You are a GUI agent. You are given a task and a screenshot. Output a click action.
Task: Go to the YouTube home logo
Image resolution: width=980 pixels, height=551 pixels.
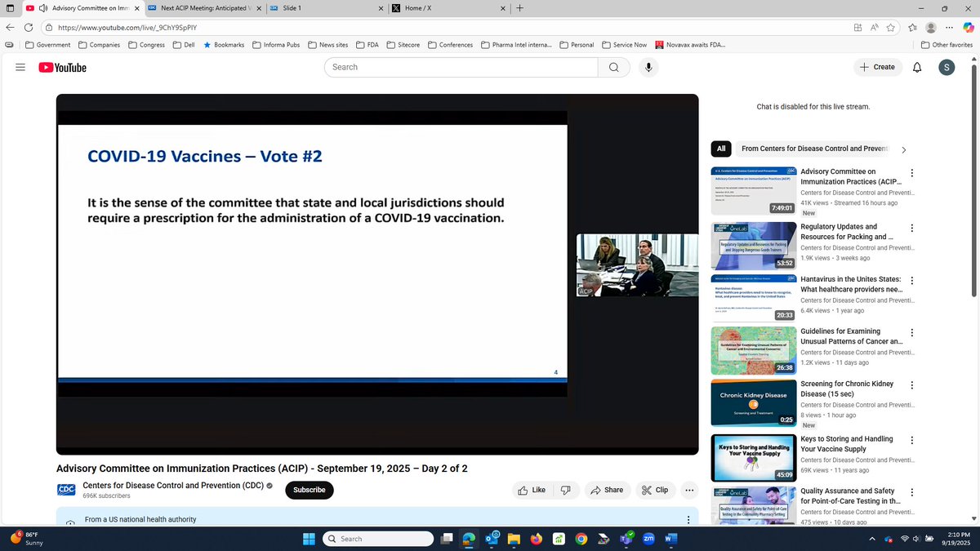[x=62, y=67]
